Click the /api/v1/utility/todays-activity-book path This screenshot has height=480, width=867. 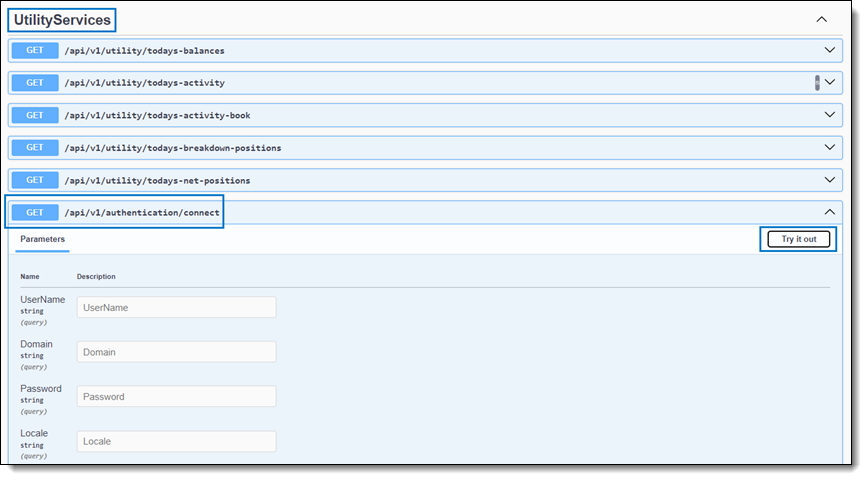(x=158, y=116)
